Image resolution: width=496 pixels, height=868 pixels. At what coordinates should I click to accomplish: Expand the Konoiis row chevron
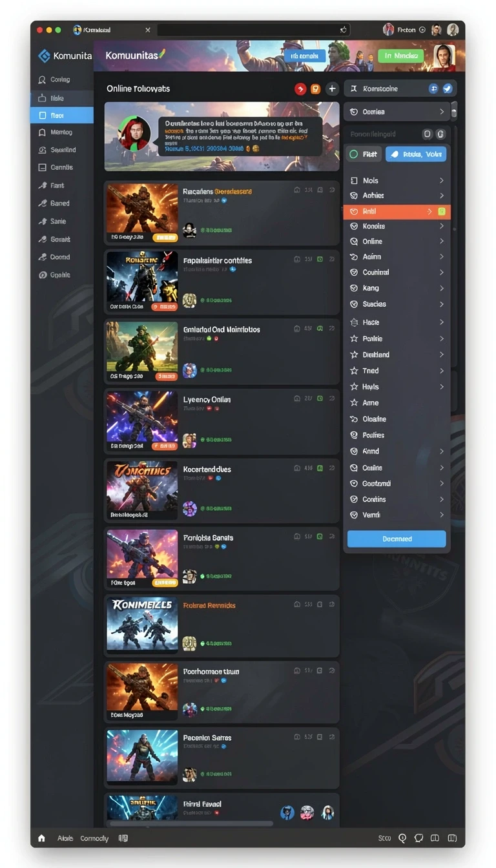pos(442,226)
